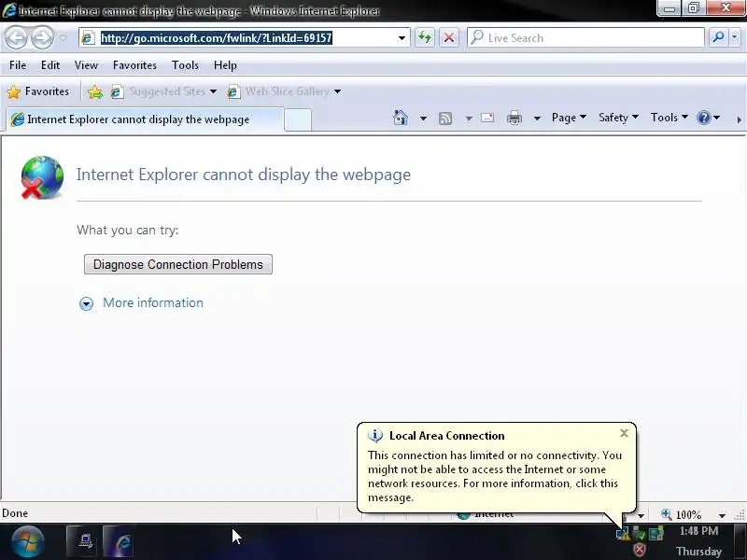Open the zoom level dropdown arrow

(722, 515)
